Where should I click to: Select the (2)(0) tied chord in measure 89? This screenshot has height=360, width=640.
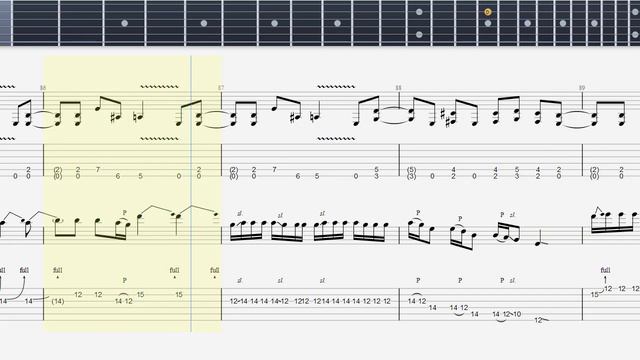pos(594,173)
